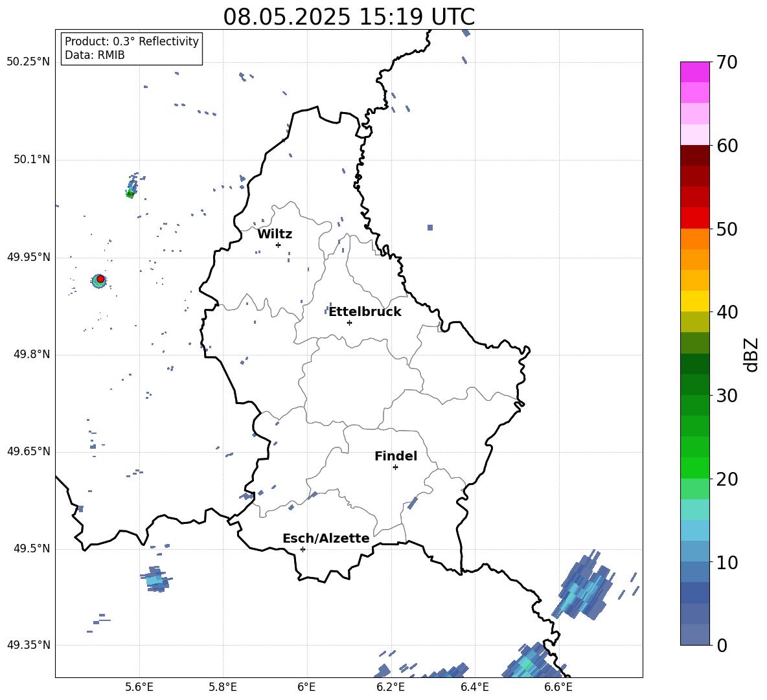The width and height of the screenshot is (767, 700).
Task: Click the 5.6°E longitude tick label
Action: point(139,687)
